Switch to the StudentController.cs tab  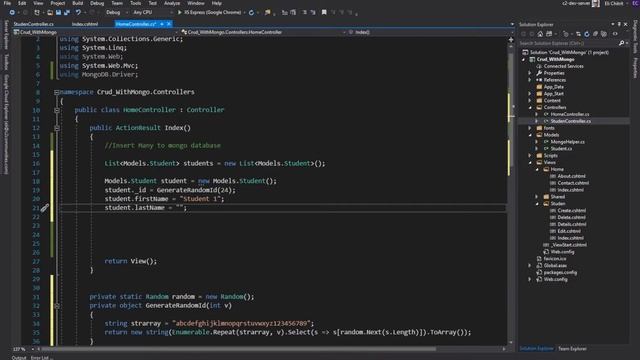click(x=33, y=24)
